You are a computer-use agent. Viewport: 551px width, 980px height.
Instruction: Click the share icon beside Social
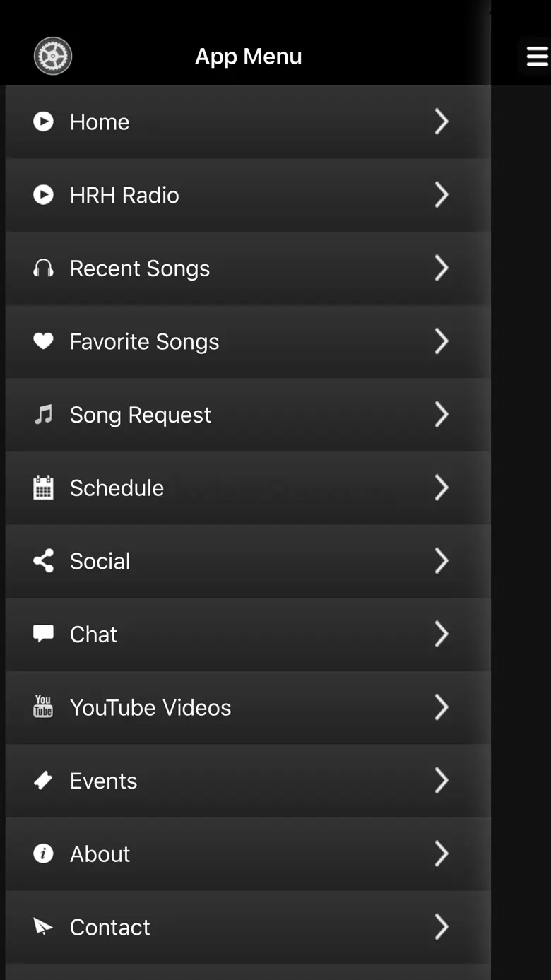click(x=43, y=561)
